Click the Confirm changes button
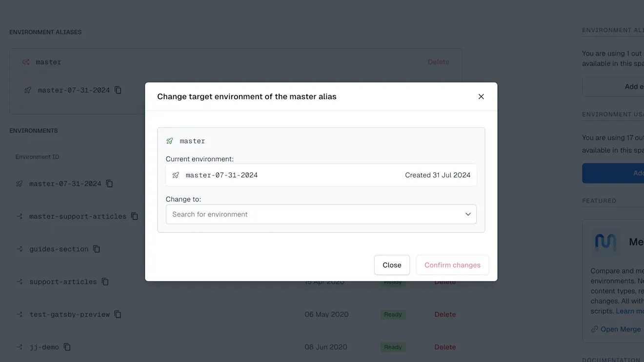Screen dimensions: 644x362 452,265
